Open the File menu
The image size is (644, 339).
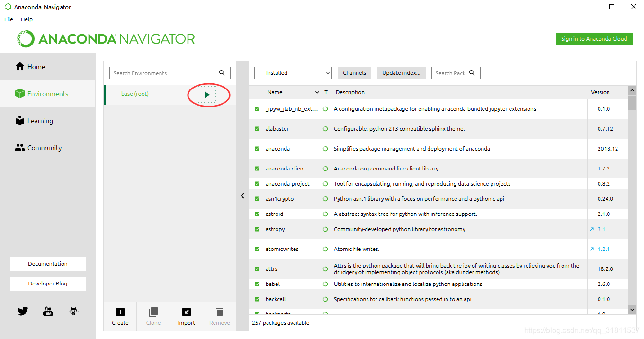click(x=9, y=19)
